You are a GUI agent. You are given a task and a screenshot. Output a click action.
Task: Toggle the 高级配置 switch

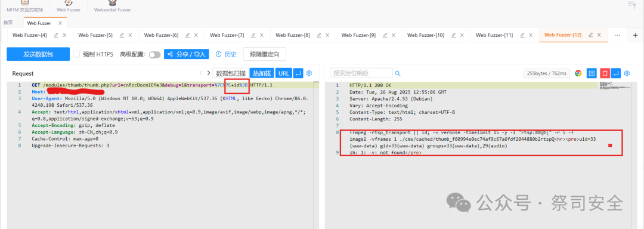pos(155,54)
